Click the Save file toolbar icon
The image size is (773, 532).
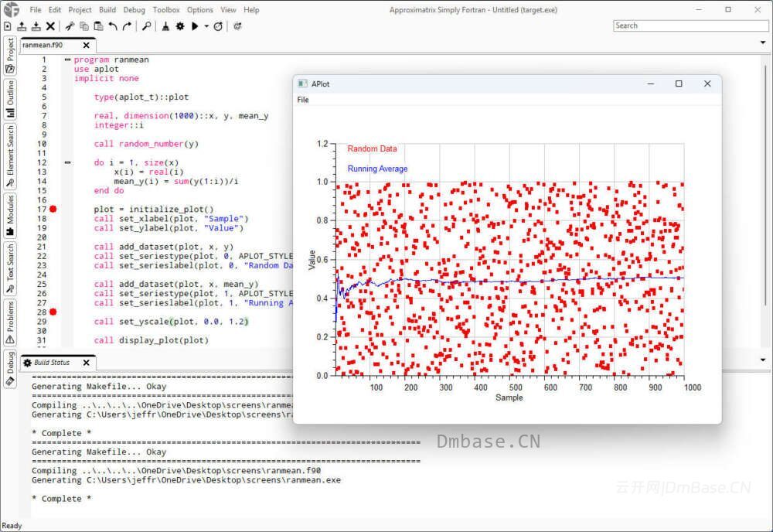36,26
